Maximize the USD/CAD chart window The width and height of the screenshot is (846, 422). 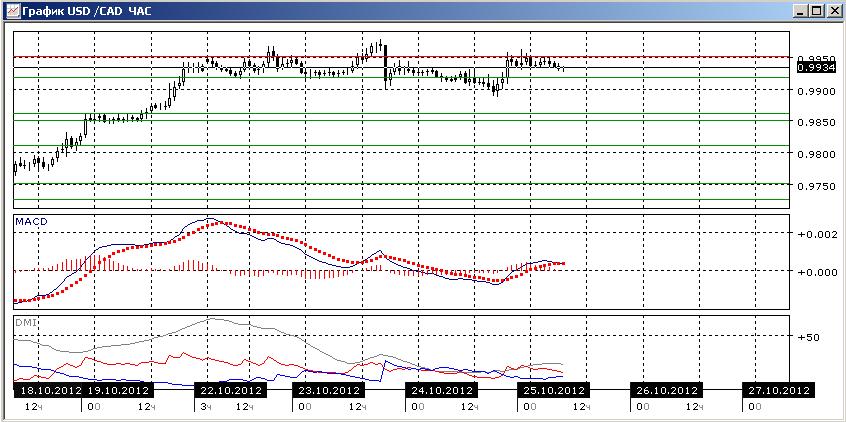(x=816, y=11)
